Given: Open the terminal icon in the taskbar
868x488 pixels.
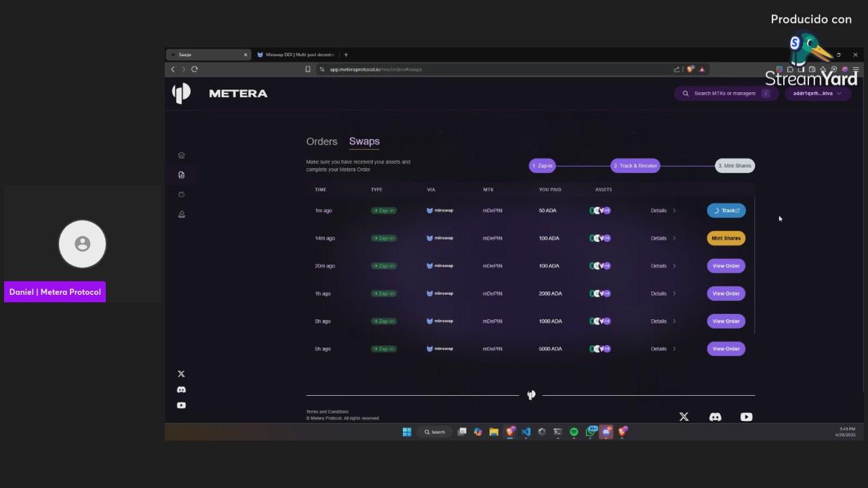Looking at the screenshot, I should pos(557,432).
